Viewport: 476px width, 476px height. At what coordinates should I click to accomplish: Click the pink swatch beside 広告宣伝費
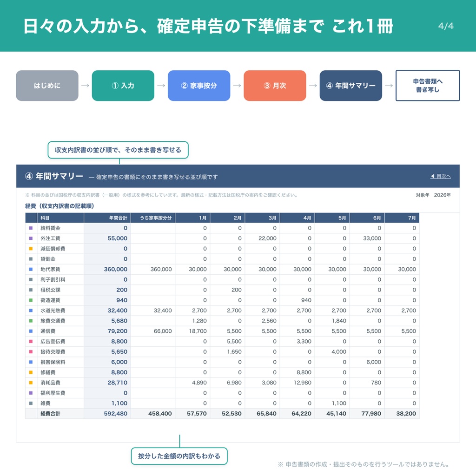coord(31,342)
